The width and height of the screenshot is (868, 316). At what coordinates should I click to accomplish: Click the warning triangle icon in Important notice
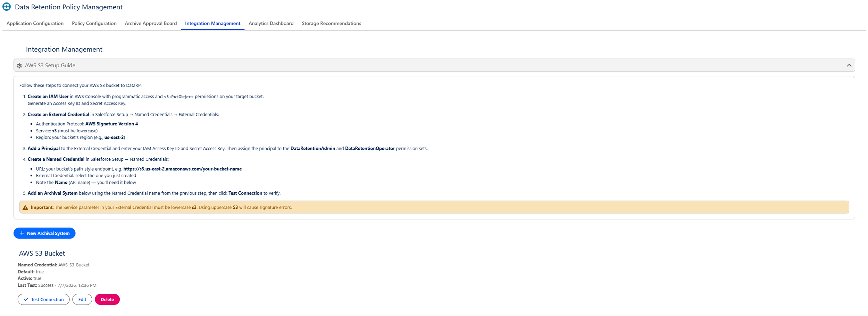pos(25,207)
